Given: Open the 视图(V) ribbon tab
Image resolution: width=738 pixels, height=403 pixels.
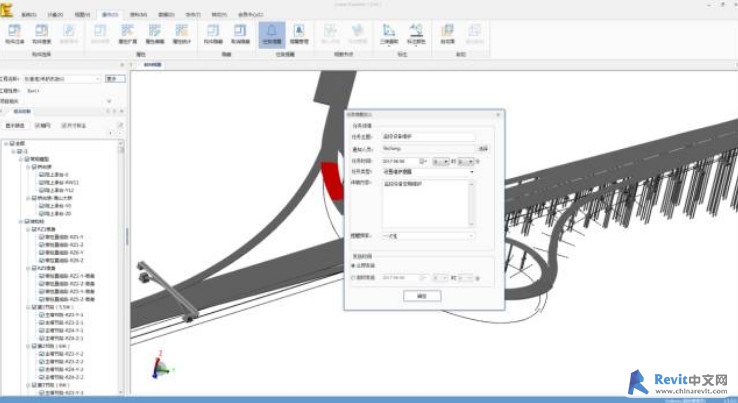Looking at the screenshot, I should (x=82, y=15).
